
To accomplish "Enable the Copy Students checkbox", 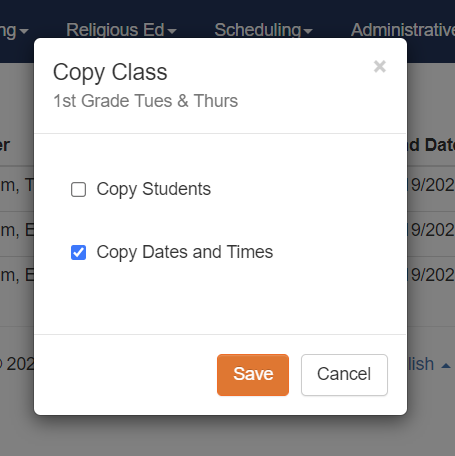I will [78, 189].
